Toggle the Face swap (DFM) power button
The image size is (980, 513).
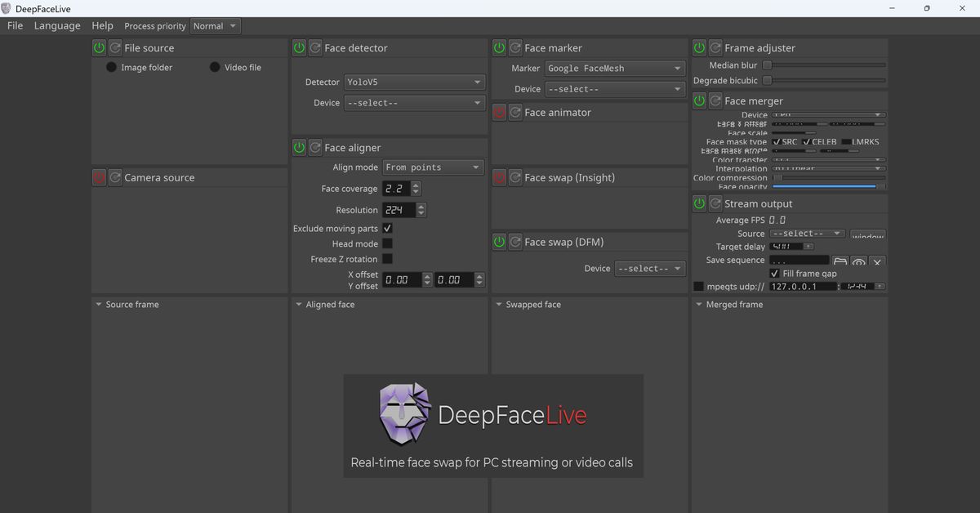(x=499, y=242)
